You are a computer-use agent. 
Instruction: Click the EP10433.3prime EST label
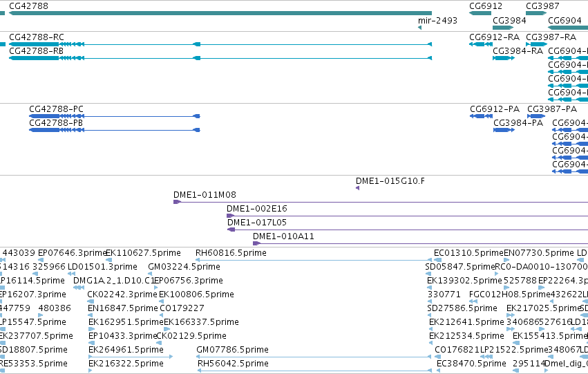coord(122,336)
